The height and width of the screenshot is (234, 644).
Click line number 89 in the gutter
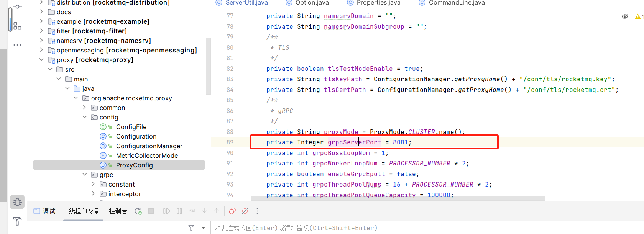(230, 142)
